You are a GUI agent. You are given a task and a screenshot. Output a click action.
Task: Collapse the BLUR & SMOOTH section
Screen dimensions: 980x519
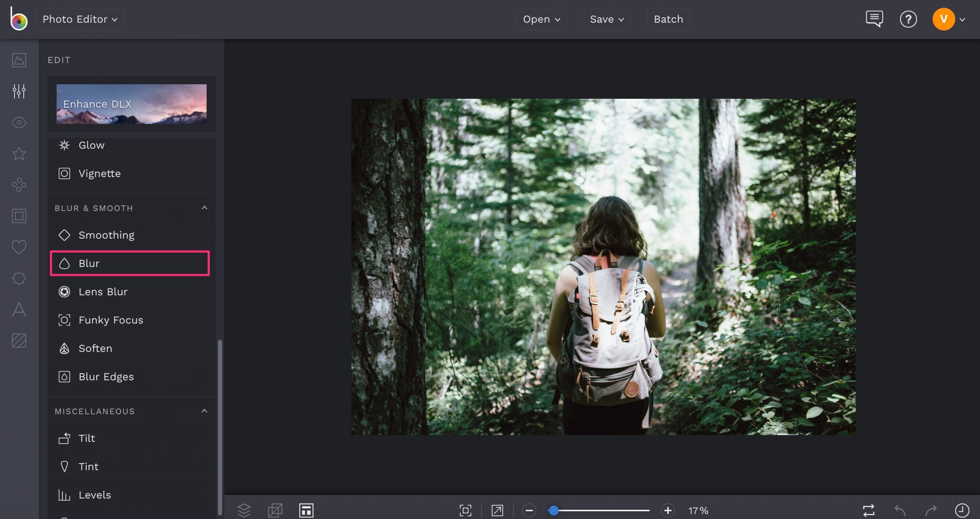(204, 208)
